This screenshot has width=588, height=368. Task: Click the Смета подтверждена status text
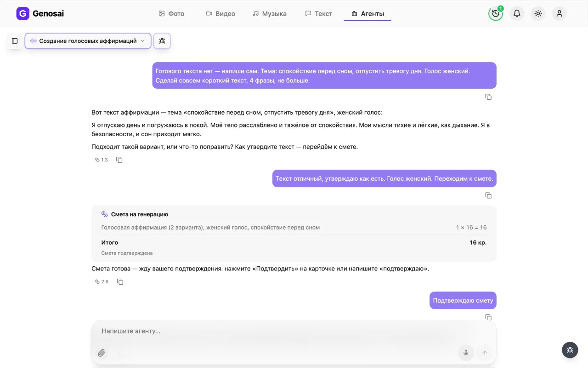[127, 253]
